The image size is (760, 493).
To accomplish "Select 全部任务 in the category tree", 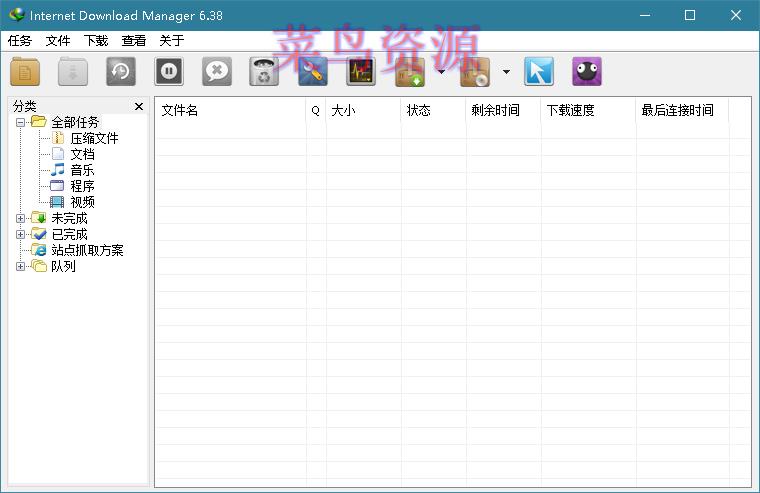I will pos(75,122).
